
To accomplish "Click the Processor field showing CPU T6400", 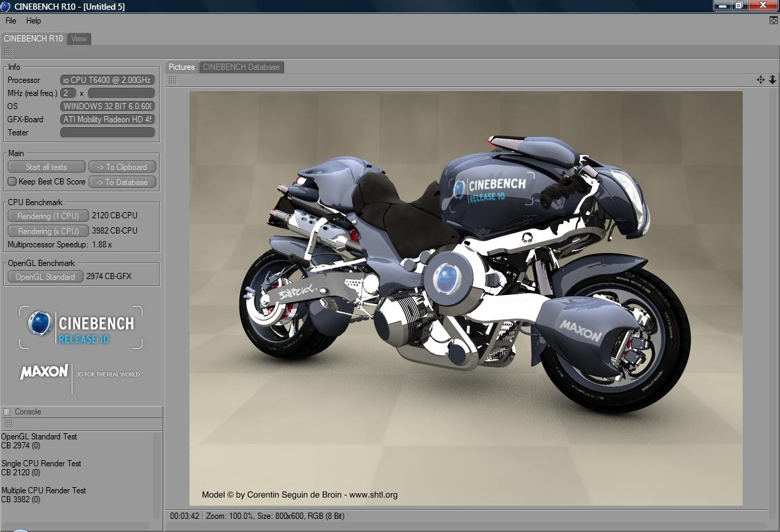I will coord(107,79).
